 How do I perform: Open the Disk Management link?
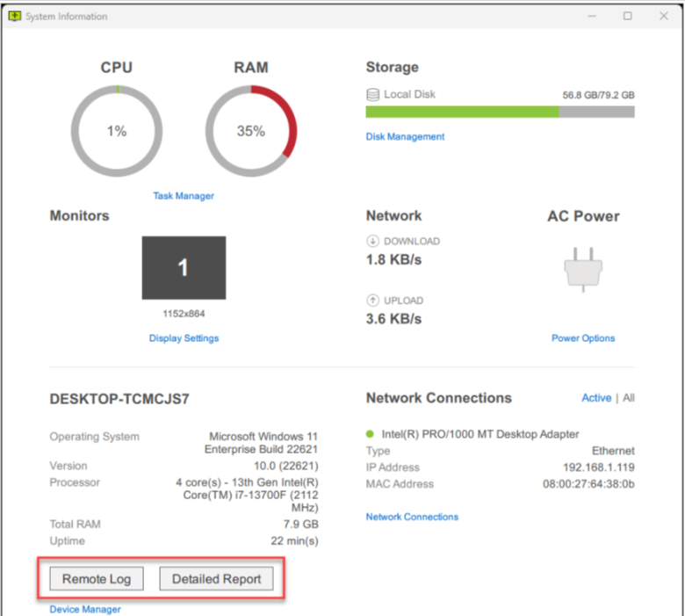(405, 136)
